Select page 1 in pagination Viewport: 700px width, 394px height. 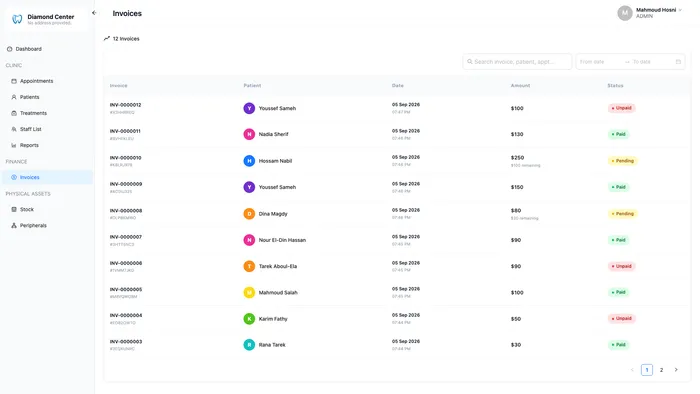[x=647, y=370]
